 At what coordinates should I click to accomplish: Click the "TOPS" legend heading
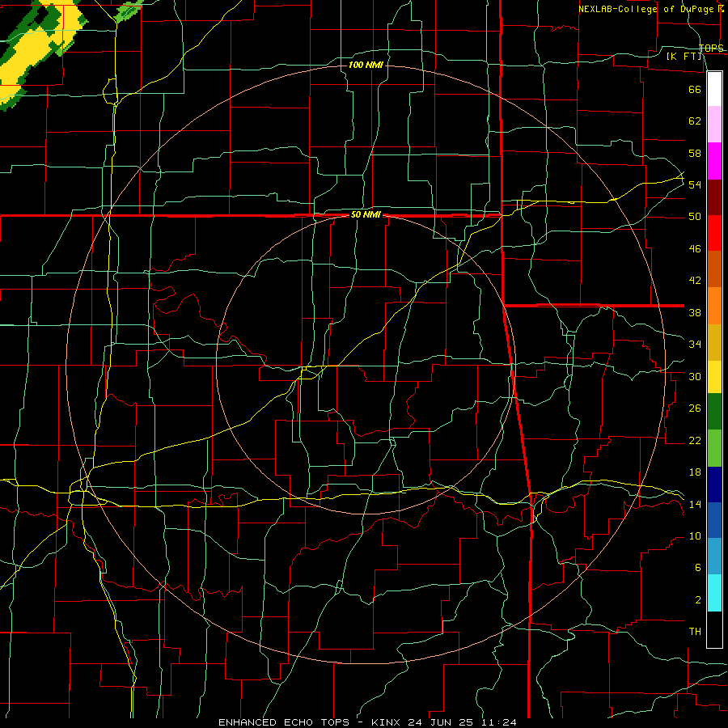711,48
